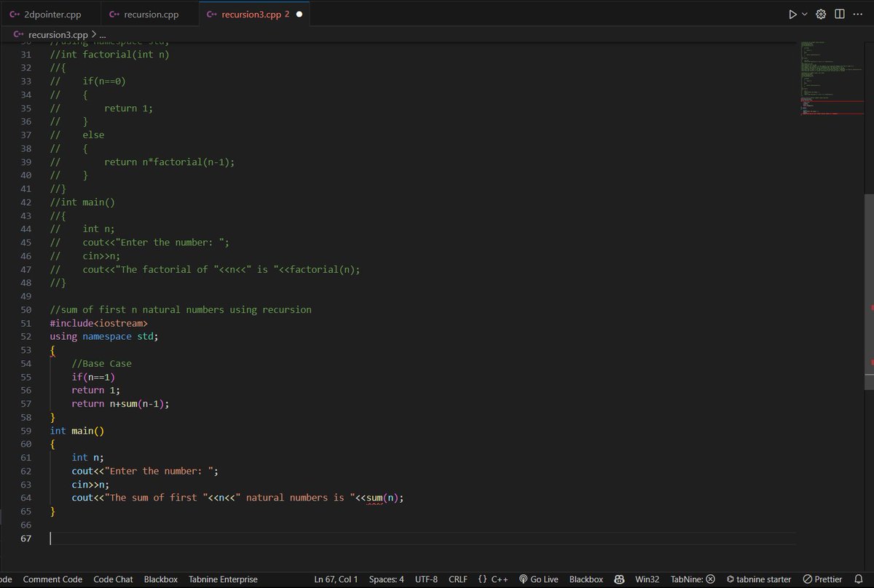Click line number 67
Screen dimensions: 874x588
[x=25, y=538]
